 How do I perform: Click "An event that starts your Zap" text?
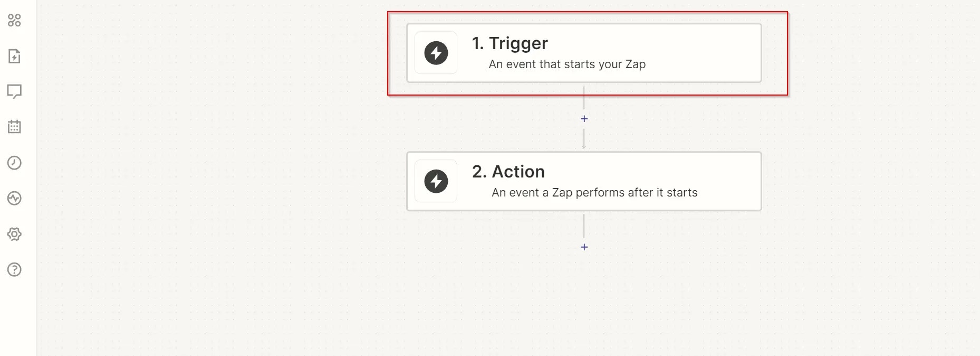click(567, 64)
